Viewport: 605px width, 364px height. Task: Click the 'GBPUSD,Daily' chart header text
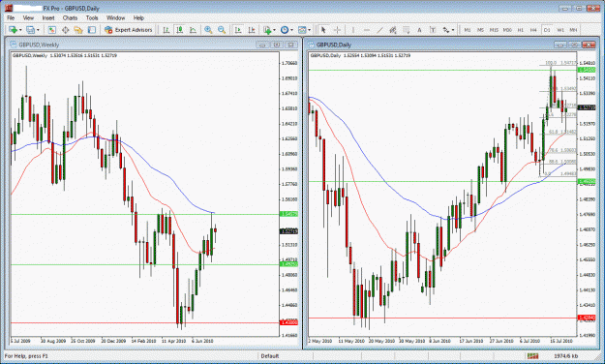pos(334,45)
